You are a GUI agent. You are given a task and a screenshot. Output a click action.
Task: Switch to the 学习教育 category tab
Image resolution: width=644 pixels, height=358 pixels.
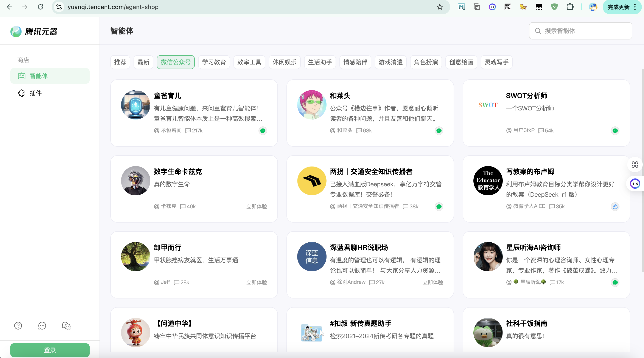(x=214, y=62)
